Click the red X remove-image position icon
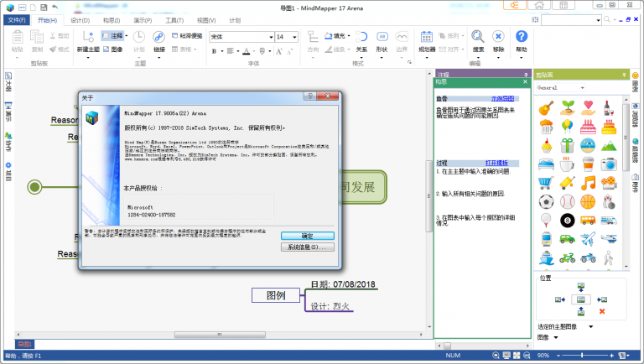 tap(601, 311)
